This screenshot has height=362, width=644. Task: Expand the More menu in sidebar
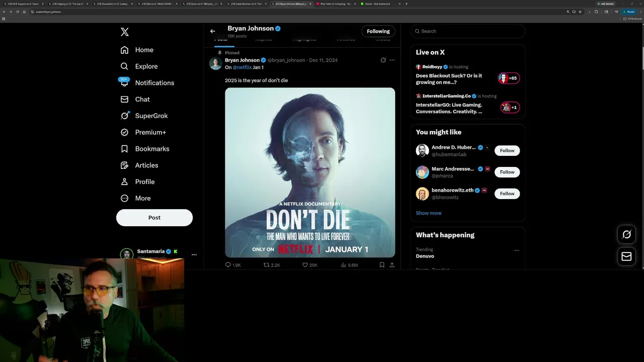click(x=135, y=198)
